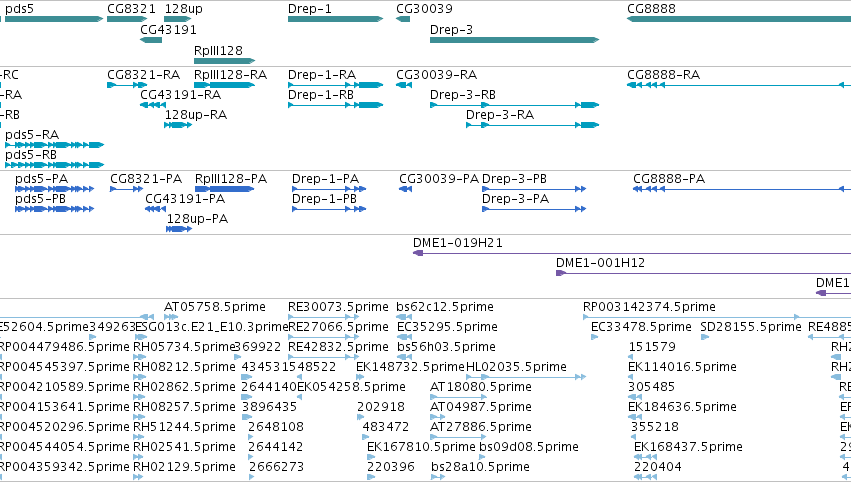
Task: Open the AT05758.5prime EST
Action: (171, 317)
